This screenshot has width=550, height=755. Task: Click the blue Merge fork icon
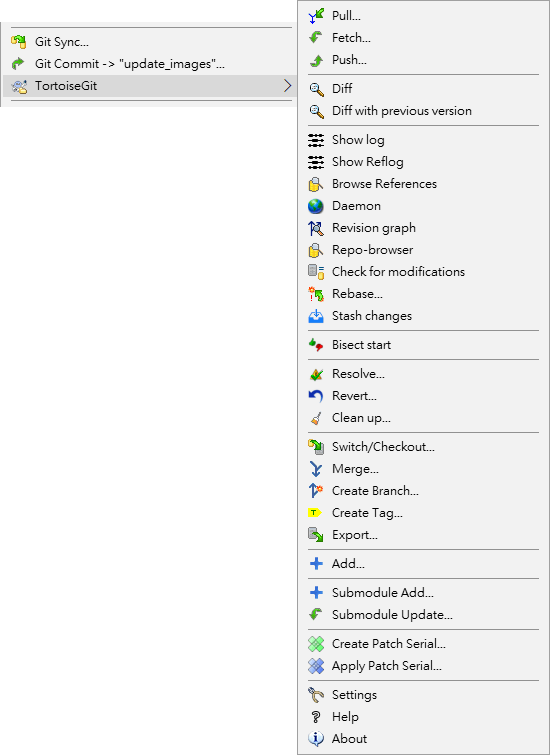coord(316,469)
